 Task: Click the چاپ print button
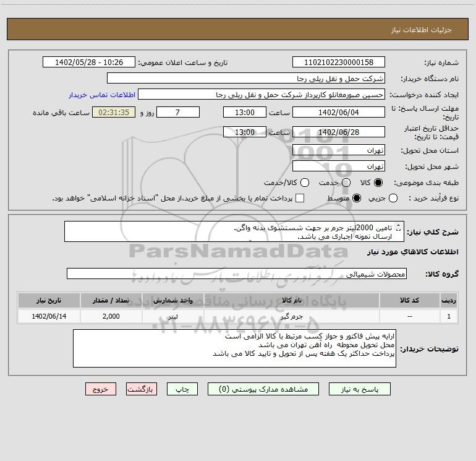[182, 389]
